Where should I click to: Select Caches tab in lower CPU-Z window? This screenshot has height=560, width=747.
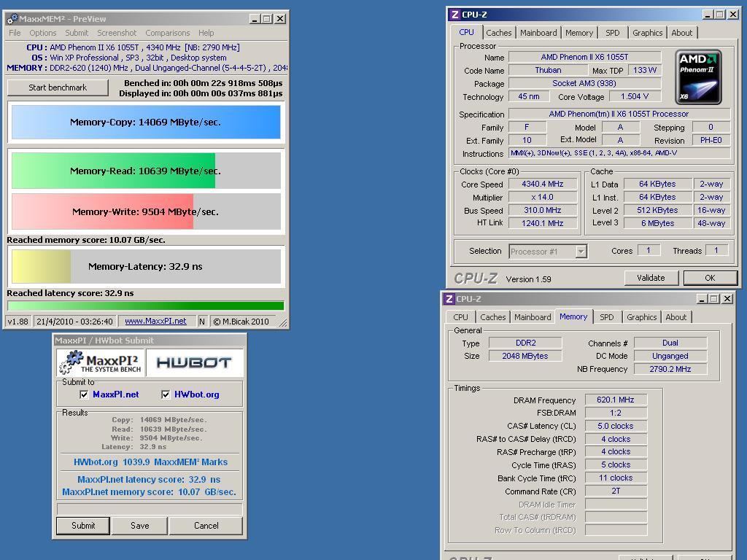tap(493, 317)
